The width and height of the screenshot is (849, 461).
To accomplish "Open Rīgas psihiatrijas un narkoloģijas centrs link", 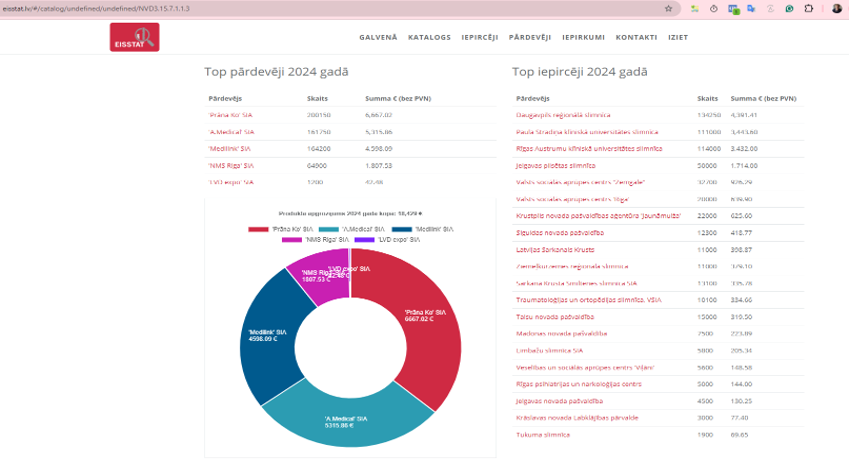I will [x=579, y=384].
